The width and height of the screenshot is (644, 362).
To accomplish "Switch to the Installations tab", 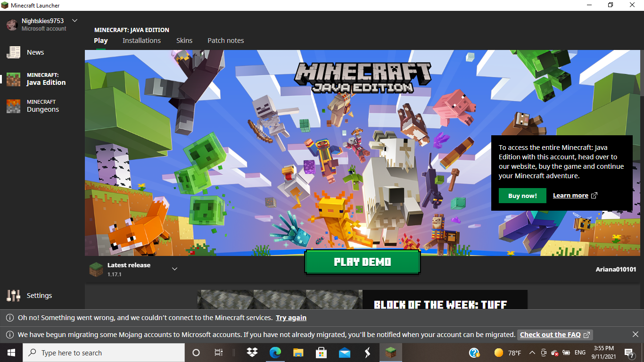I will [141, 41].
